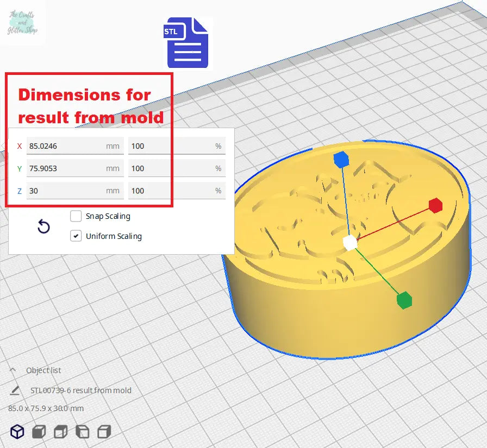The width and height of the screenshot is (487, 448).
Task: Switch to the 3D perspective view cube icon
Action: click(x=18, y=432)
